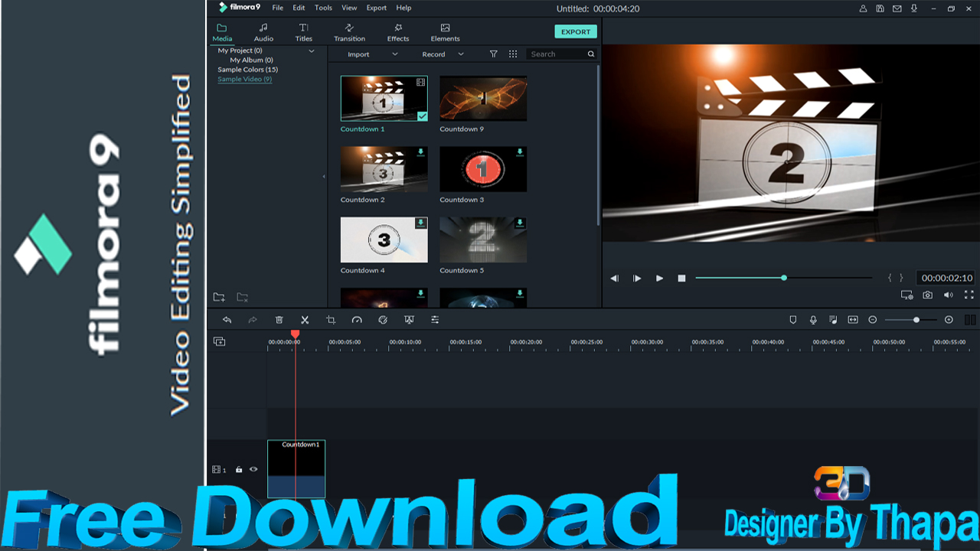Enter fullscreen preview mode
980x551 pixels.
(x=969, y=295)
